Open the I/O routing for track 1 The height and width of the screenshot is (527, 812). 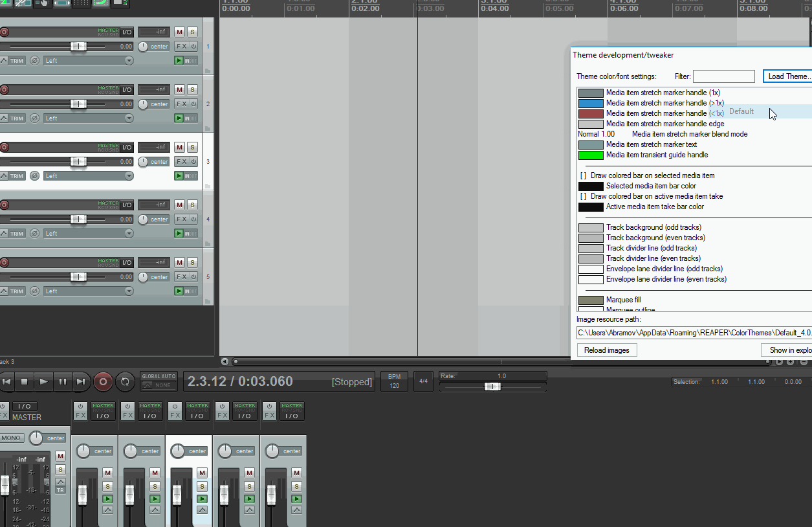pyautogui.click(x=127, y=32)
